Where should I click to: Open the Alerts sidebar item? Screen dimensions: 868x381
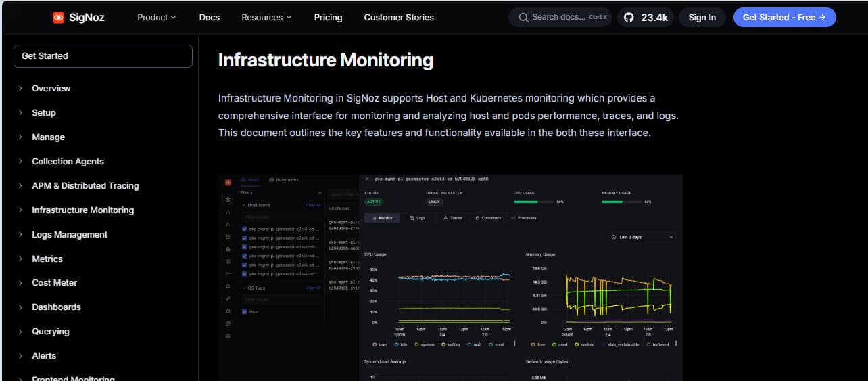point(44,356)
